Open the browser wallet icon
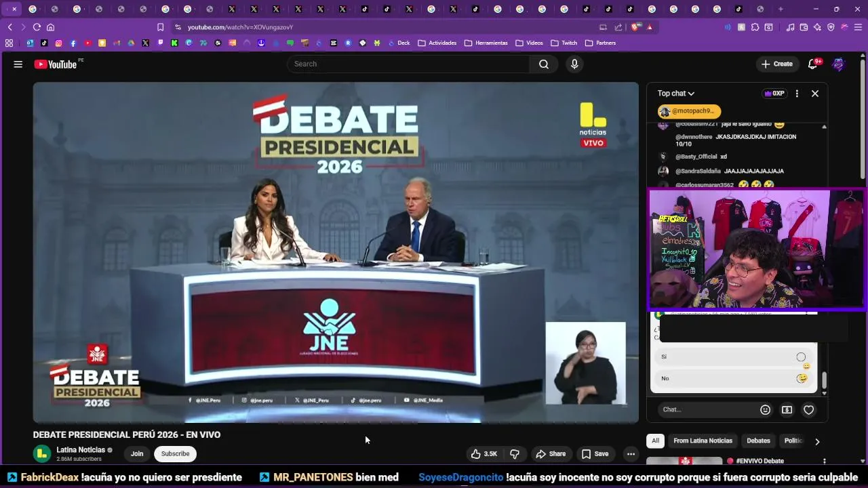This screenshot has width=868, height=488. tap(804, 27)
